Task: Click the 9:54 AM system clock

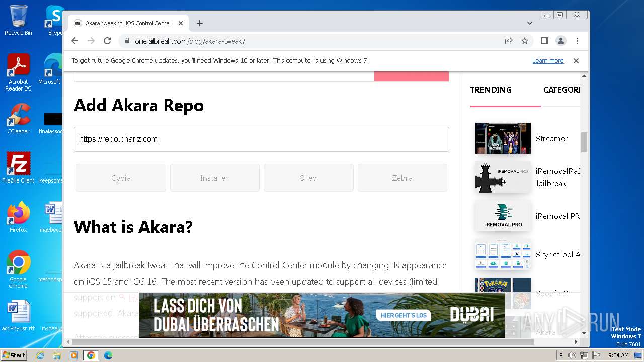Action: [619, 355]
